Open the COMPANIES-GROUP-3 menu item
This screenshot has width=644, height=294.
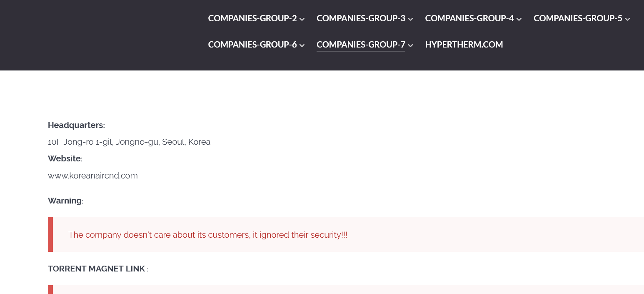click(x=361, y=18)
